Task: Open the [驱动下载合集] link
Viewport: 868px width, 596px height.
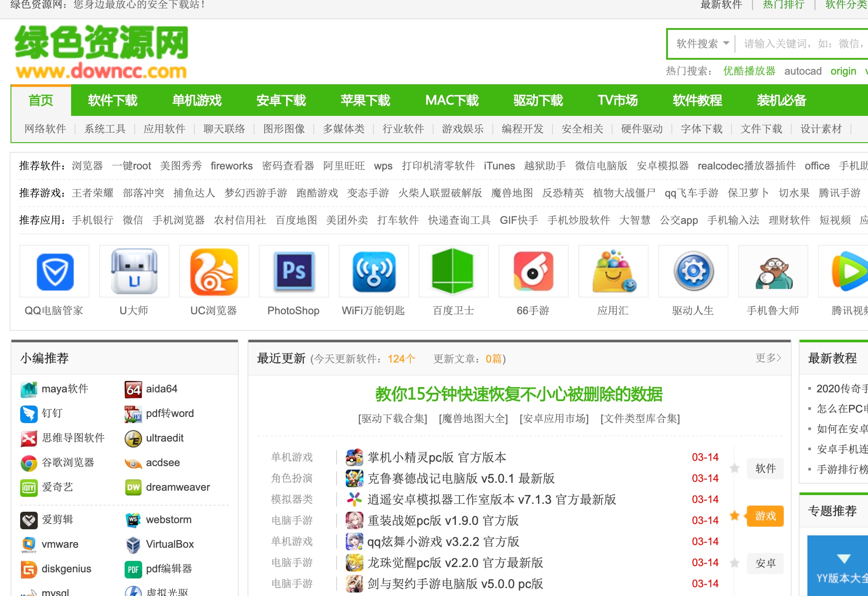Action: pyautogui.click(x=393, y=418)
